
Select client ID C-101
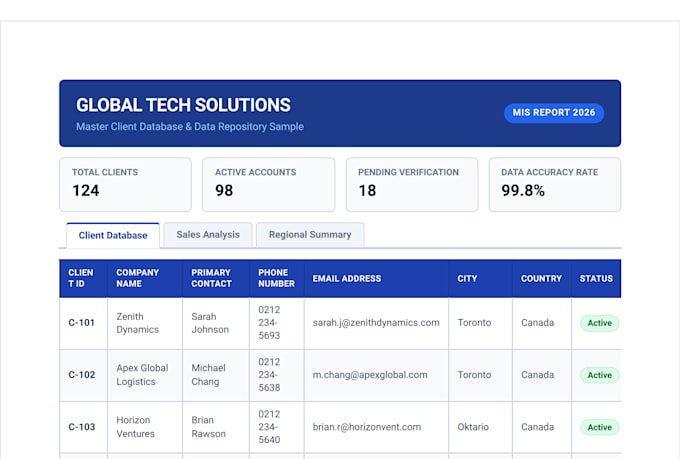[x=82, y=323]
